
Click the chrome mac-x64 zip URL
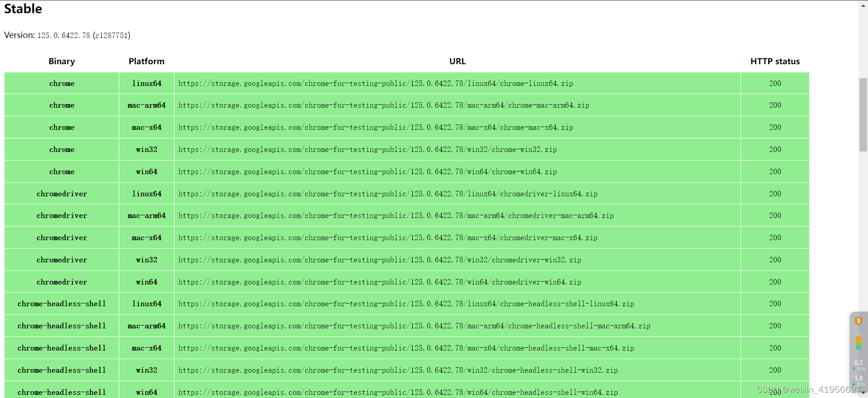coord(376,128)
